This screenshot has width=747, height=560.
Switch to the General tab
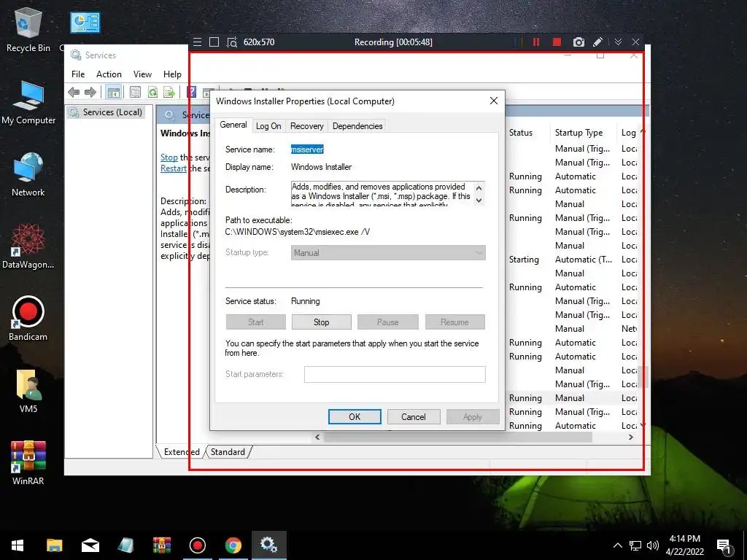(233, 125)
